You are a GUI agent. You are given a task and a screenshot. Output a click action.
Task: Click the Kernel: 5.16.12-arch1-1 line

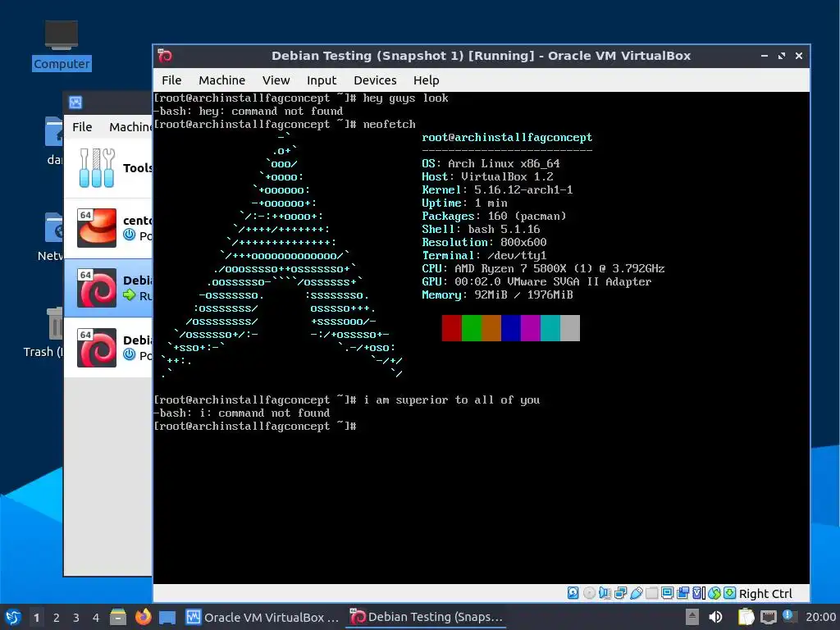(497, 189)
